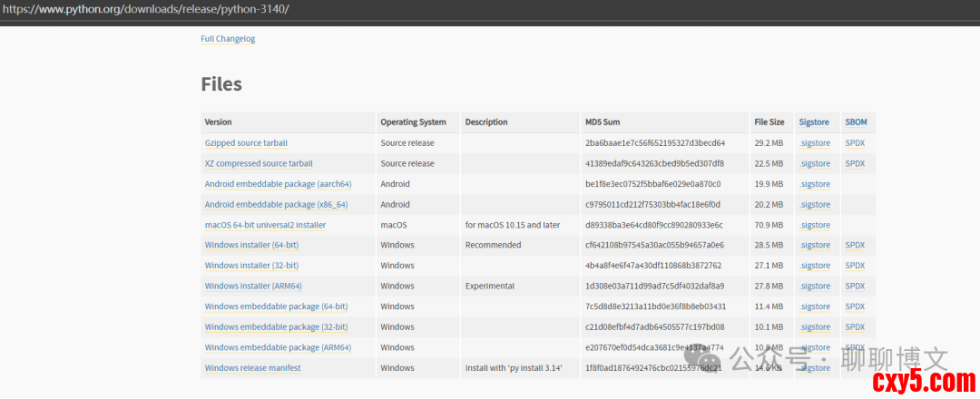The width and height of the screenshot is (980, 399).
Task: Get Windows embeddable package (64-bit)
Action: [276, 307]
